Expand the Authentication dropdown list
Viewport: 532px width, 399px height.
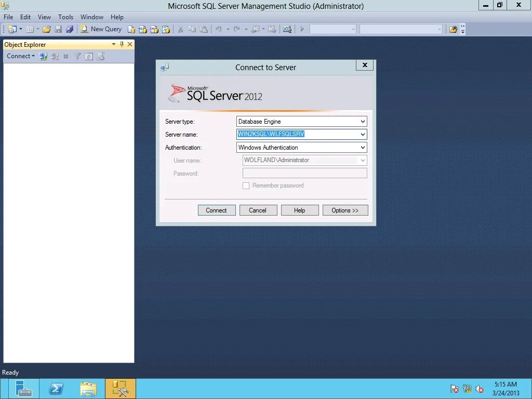[363, 147]
